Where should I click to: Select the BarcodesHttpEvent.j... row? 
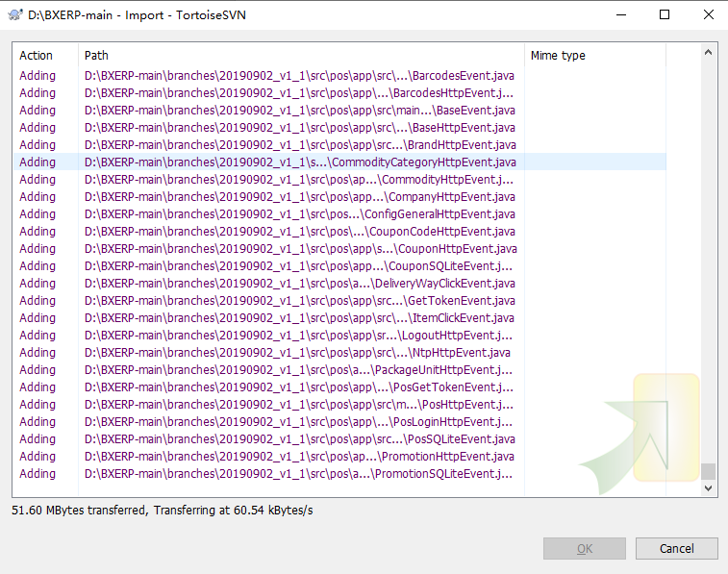[339, 93]
